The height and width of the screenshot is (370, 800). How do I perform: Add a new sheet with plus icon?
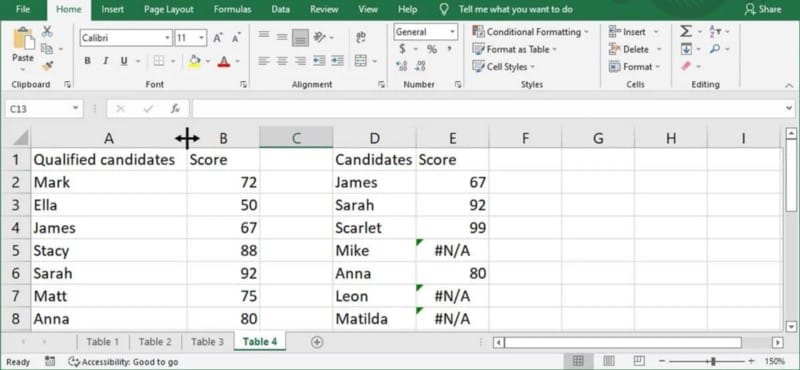click(x=317, y=342)
